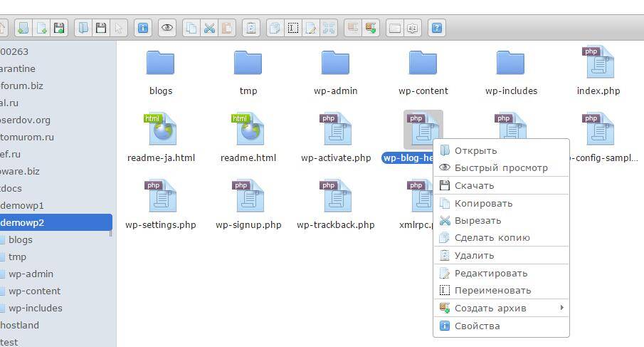Click the Edit file toolbar icon
Image resolution: width=644 pixels, height=347 pixels.
[311, 28]
